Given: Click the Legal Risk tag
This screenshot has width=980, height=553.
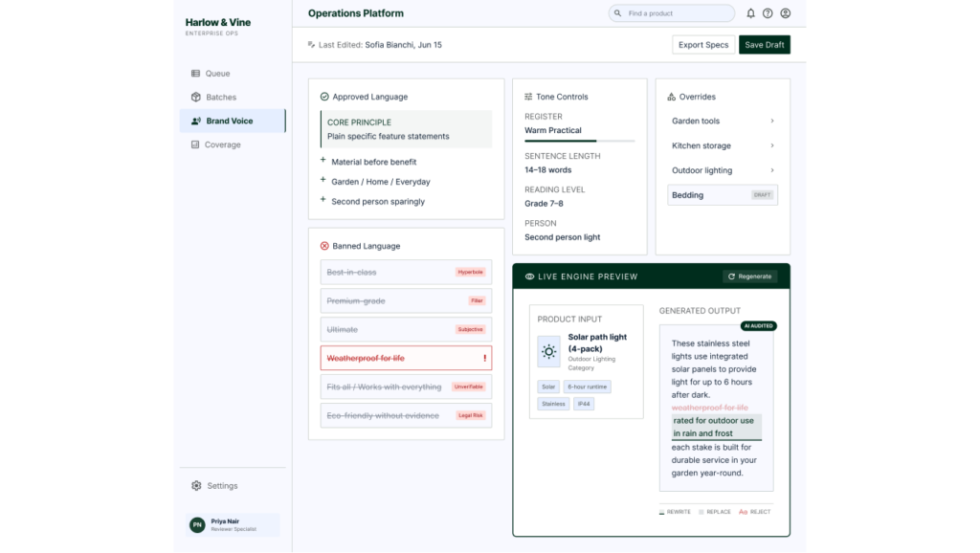Looking at the screenshot, I should pos(471,415).
